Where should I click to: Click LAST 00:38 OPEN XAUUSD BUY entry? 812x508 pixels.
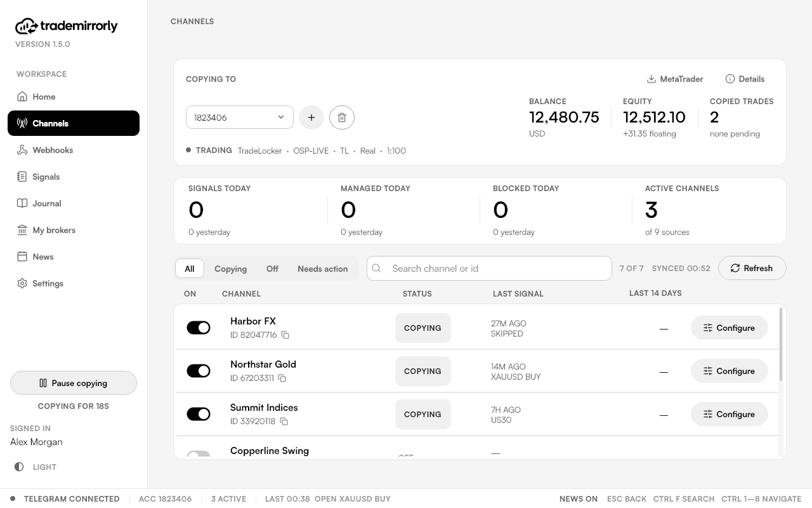click(328, 498)
